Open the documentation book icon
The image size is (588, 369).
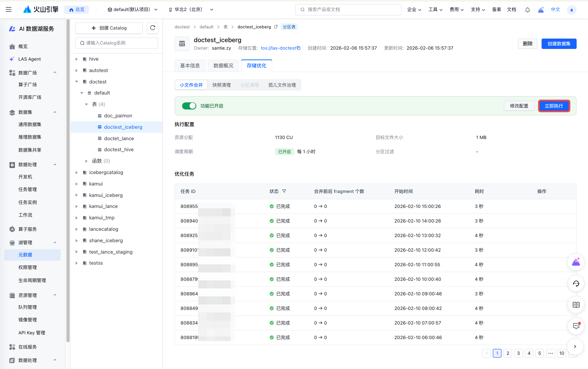576,305
